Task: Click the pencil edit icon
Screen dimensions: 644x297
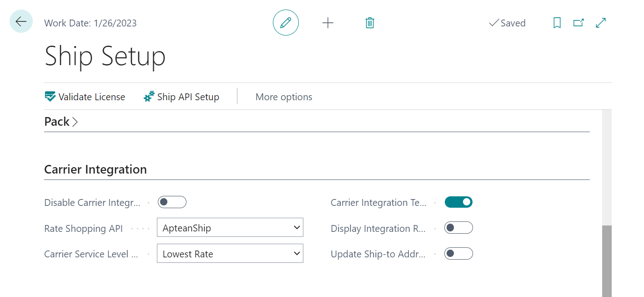Action: [286, 23]
